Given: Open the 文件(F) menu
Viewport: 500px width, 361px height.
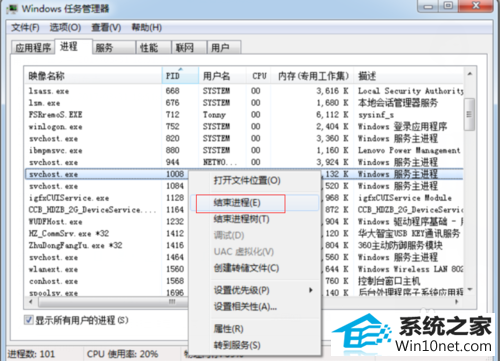Looking at the screenshot, I should [25, 28].
